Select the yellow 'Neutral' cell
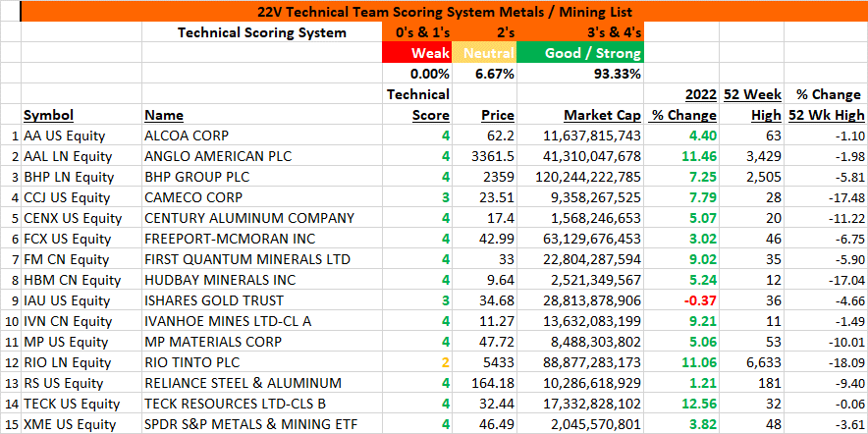 tap(484, 53)
